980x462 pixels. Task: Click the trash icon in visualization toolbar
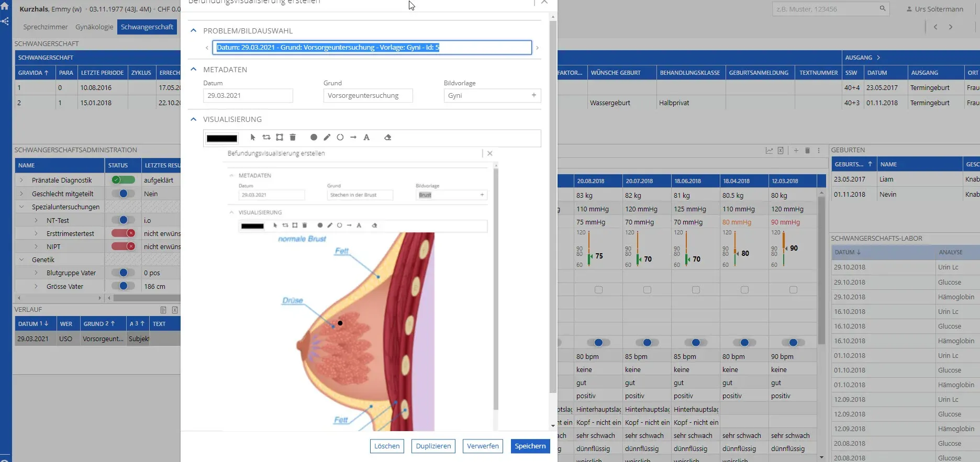(x=293, y=138)
